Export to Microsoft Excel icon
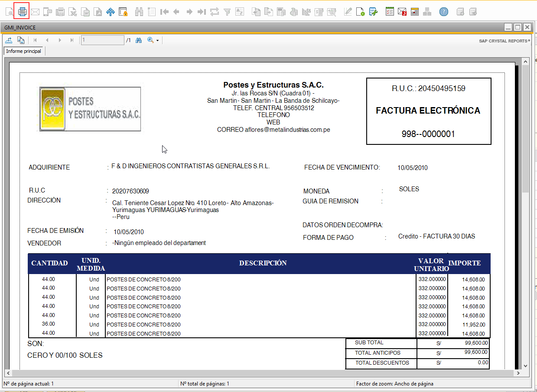The height and width of the screenshot is (392, 537). click(x=73, y=12)
